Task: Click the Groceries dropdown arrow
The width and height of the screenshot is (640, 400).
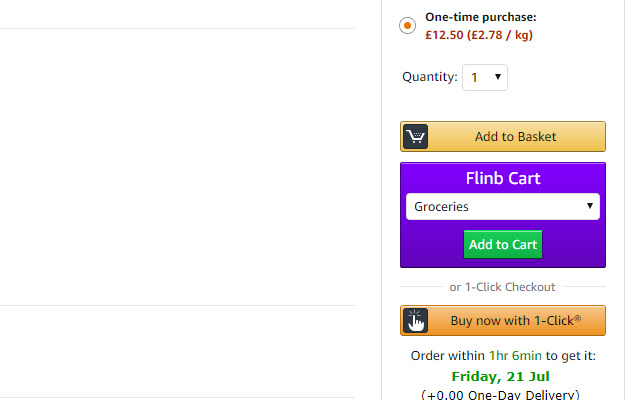Action: [x=590, y=207]
